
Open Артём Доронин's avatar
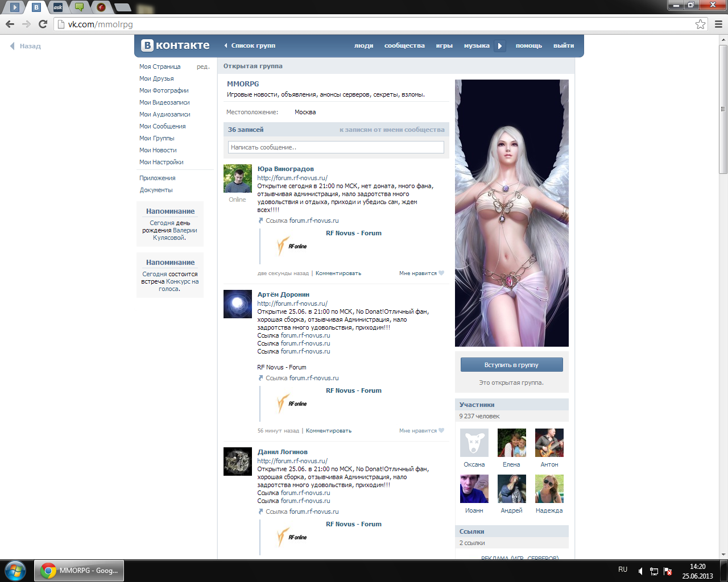click(x=238, y=304)
